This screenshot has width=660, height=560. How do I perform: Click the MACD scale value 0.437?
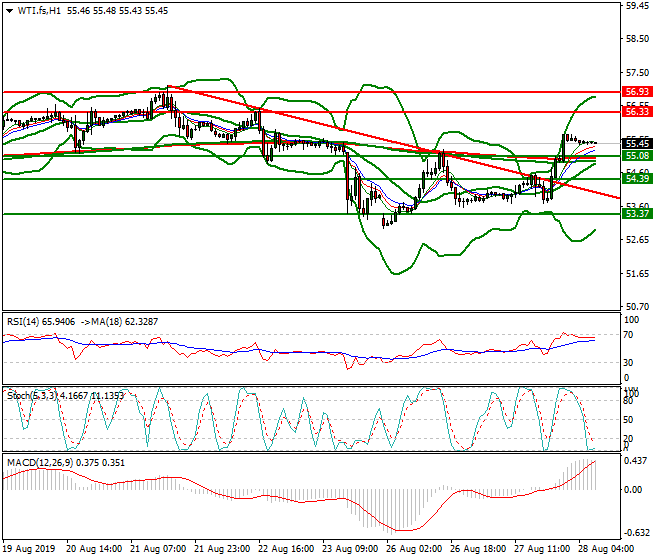point(636,461)
